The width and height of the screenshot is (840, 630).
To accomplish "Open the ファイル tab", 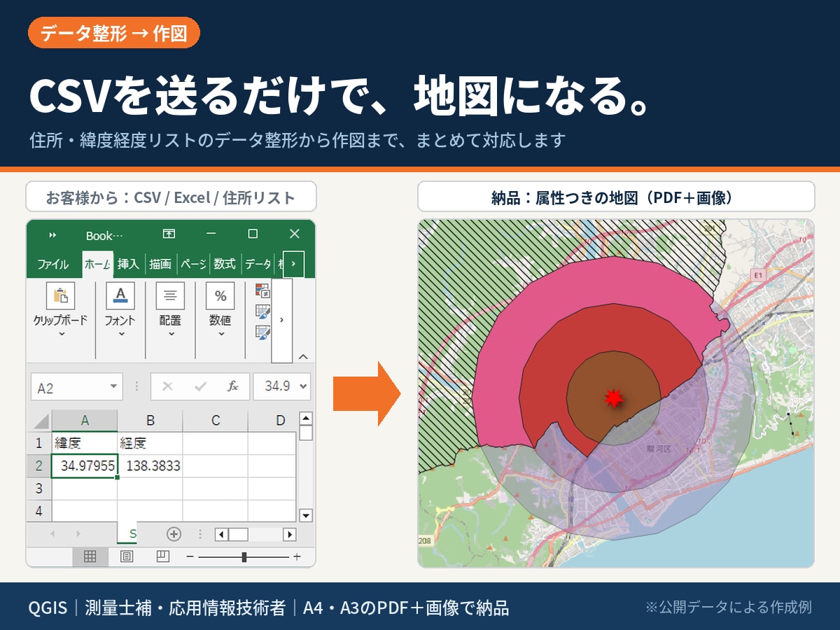I will (53, 264).
